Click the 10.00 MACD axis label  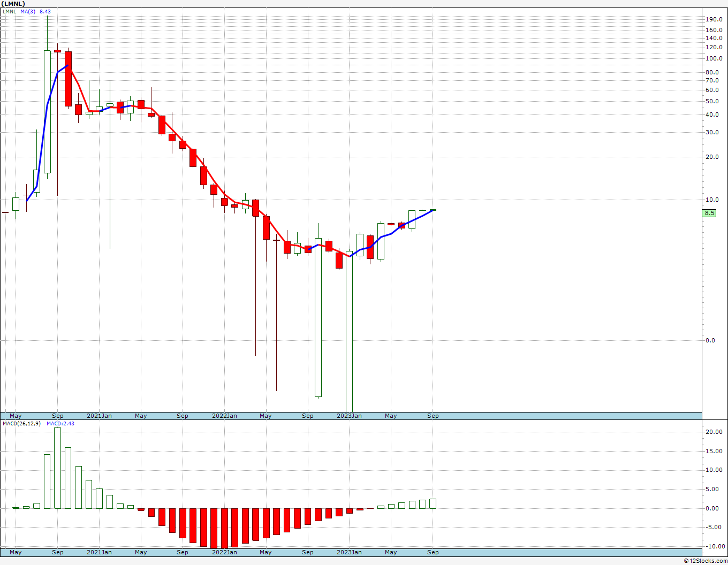tap(714, 470)
